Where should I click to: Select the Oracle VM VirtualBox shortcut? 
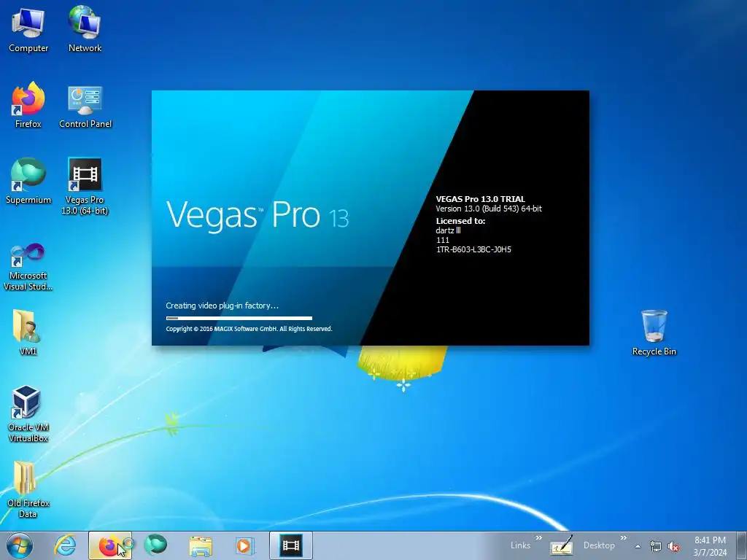coord(28,414)
